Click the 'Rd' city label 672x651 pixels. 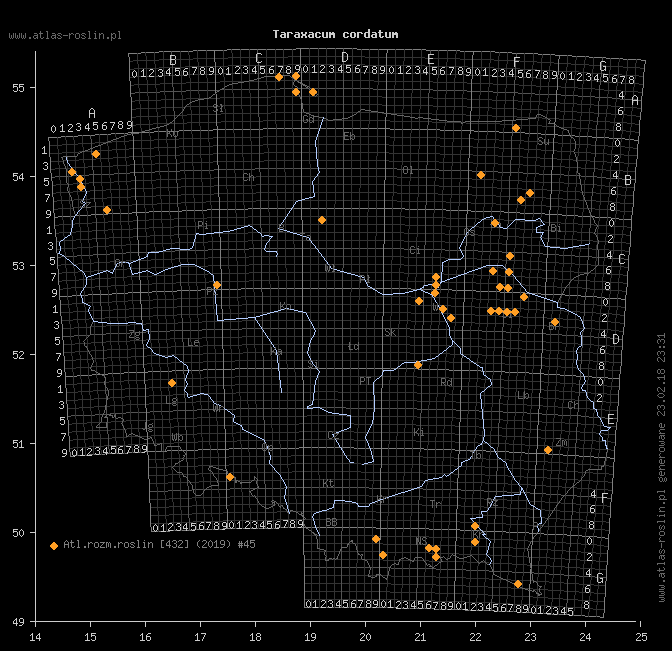(x=446, y=382)
